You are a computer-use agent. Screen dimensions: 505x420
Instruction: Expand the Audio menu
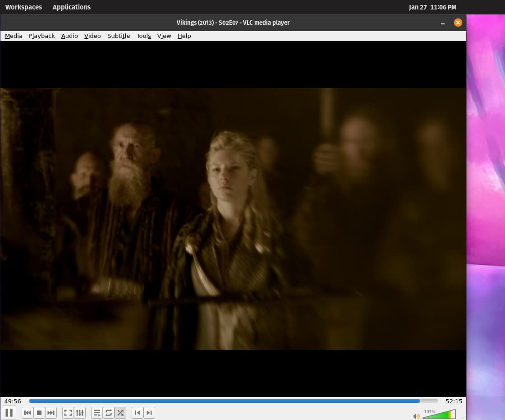click(x=69, y=36)
